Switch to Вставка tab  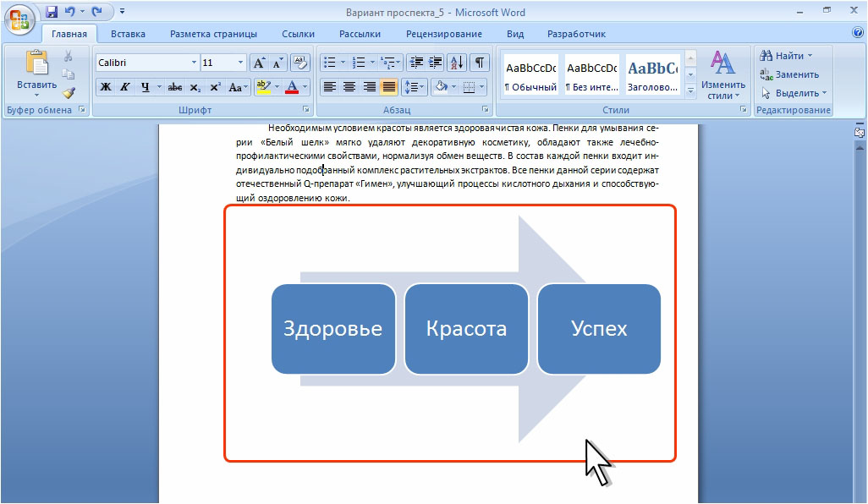(x=128, y=34)
